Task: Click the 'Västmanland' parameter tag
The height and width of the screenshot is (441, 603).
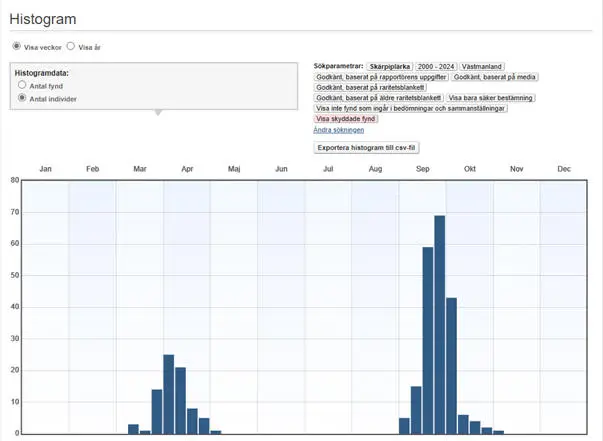Action: [x=485, y=65]
